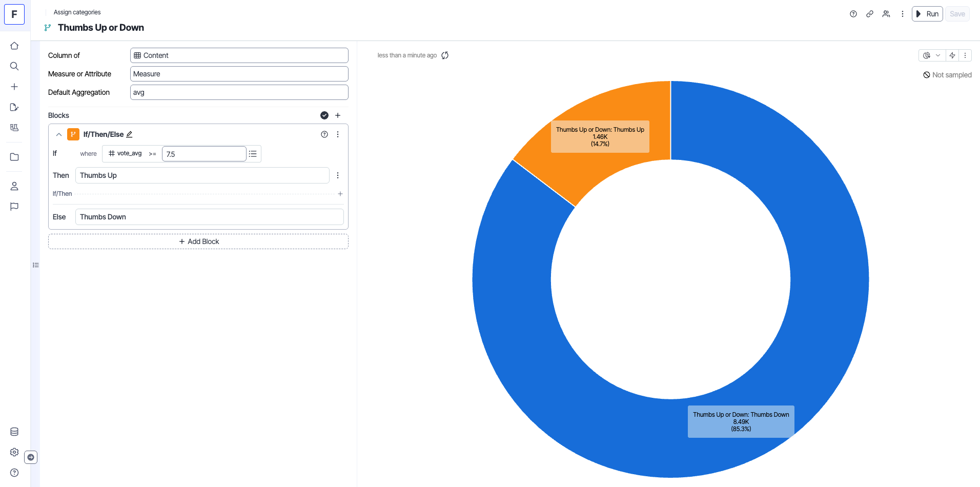Click the lightning bolt chart icon
The width and height of the screenshot is (980, 487).
[x=952, y=55]
